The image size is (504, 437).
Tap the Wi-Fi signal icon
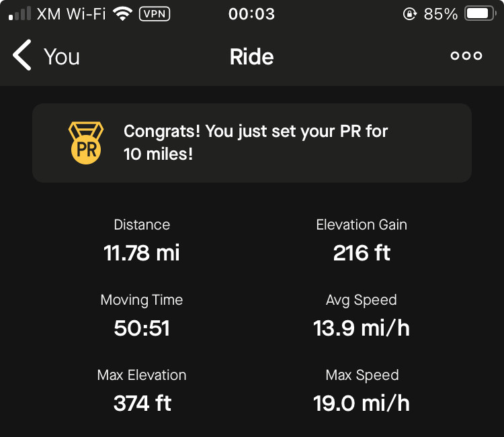tap(122, 14)
